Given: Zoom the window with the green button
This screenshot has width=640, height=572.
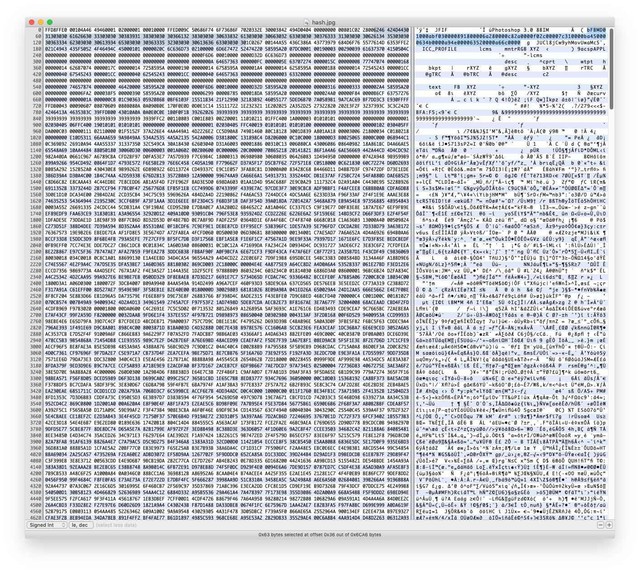Looking at the screenshot, I should pos(50,22).
